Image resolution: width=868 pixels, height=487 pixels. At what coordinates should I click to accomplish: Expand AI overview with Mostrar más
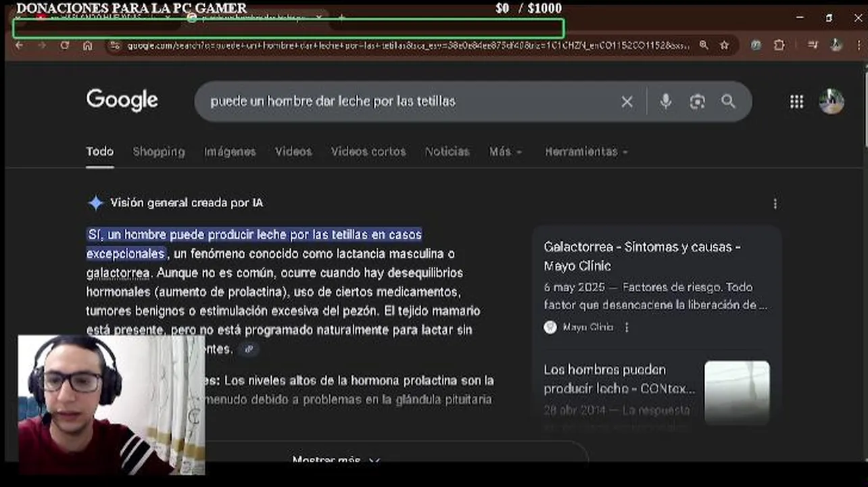pyautogui.click(x=337, y=460)
